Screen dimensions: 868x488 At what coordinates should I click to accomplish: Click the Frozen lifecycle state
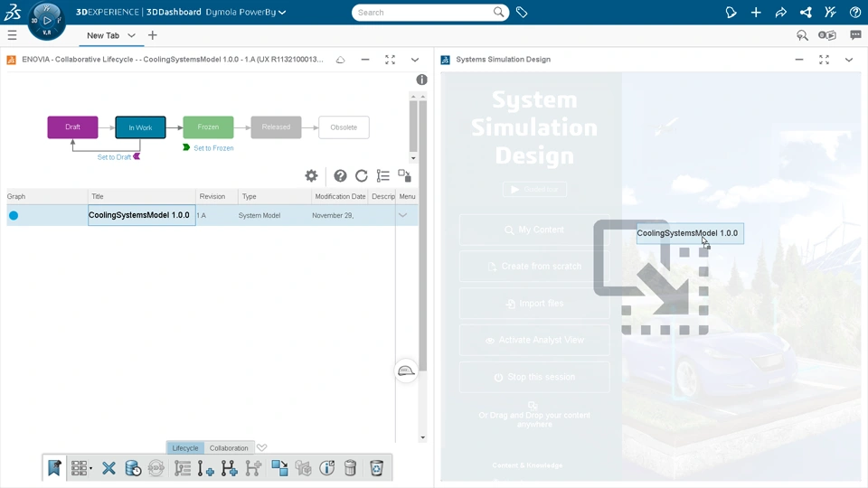(x=208, y=127)
